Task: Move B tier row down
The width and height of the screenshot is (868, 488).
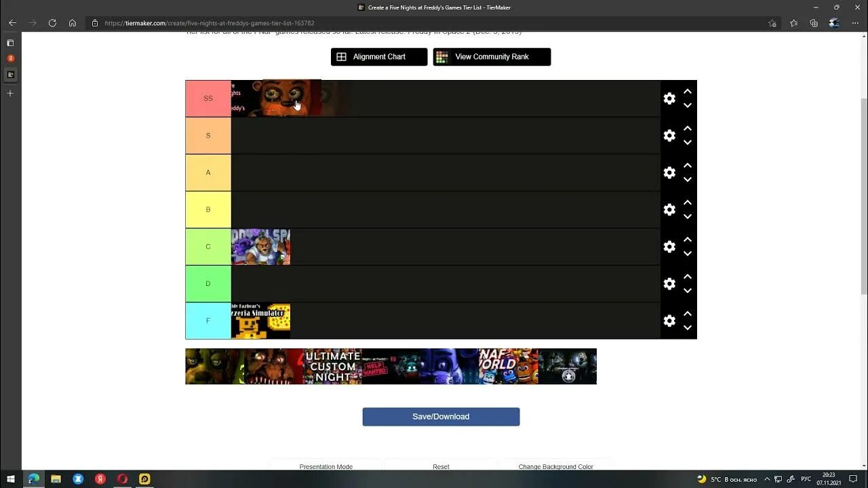Action: coord(688,216)
